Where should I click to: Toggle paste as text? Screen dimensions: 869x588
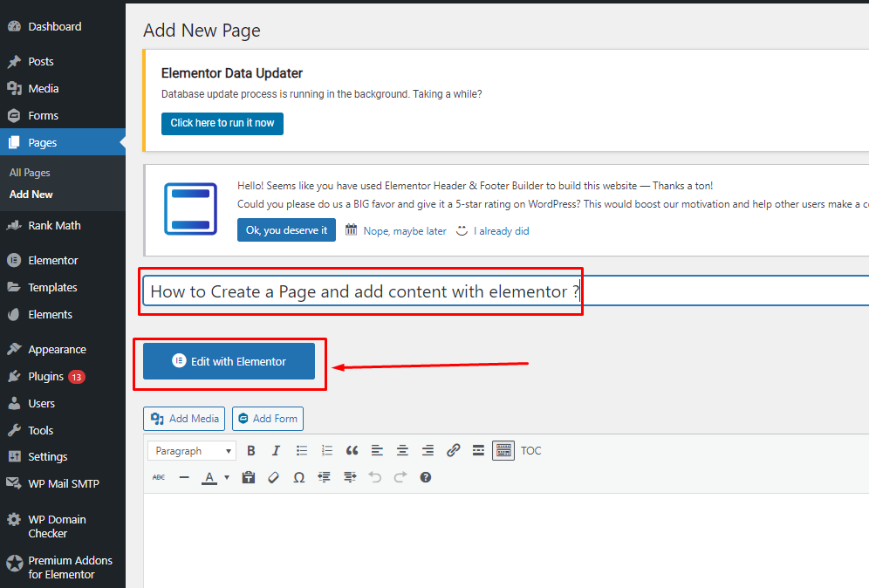point(249,477)
